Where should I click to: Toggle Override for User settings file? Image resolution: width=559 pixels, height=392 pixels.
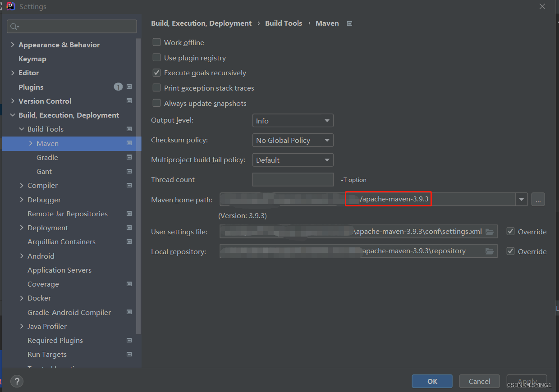510,232
